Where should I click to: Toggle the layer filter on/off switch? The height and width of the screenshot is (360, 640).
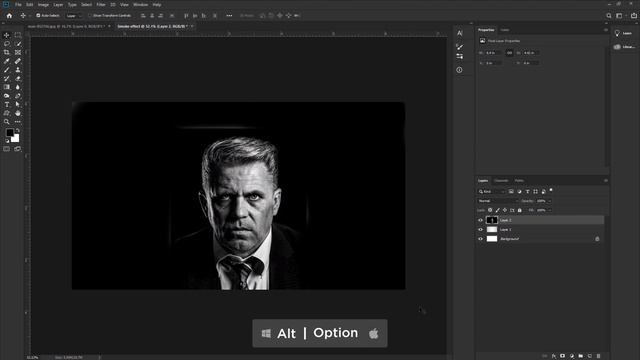pos(551,190)
